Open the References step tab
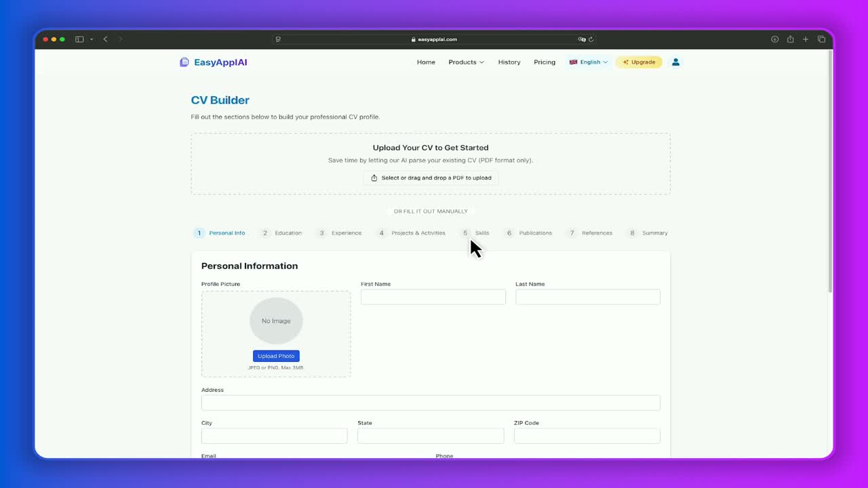The image size is (868, 488). [590, 232]
